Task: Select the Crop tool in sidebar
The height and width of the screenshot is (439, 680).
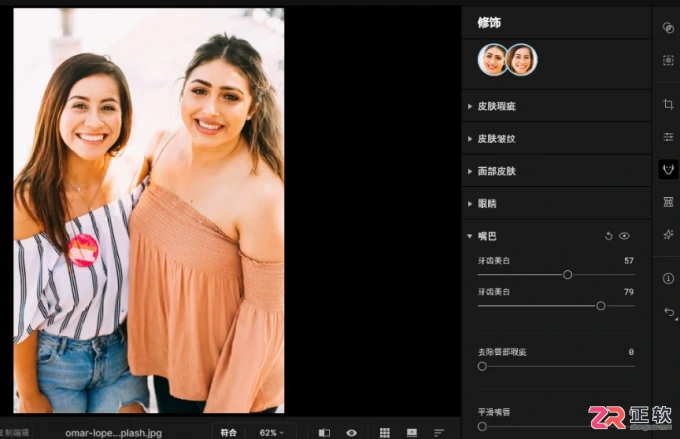Action: [668, 104]
